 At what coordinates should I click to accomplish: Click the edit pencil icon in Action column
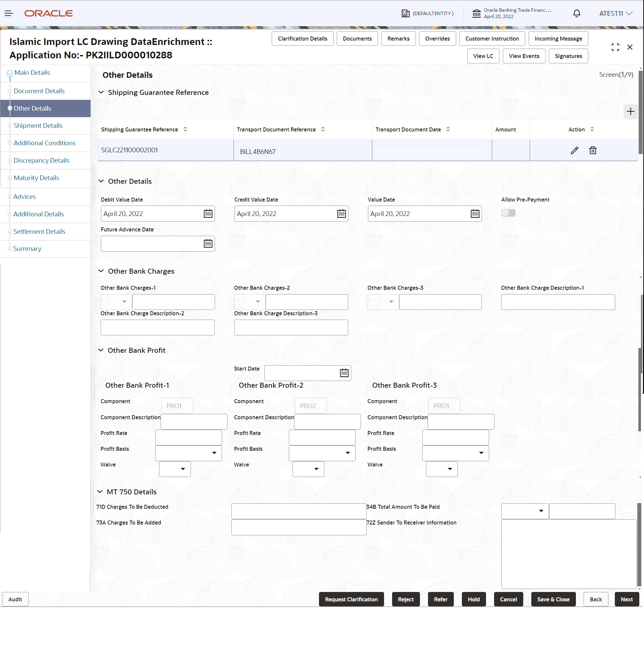574,150
